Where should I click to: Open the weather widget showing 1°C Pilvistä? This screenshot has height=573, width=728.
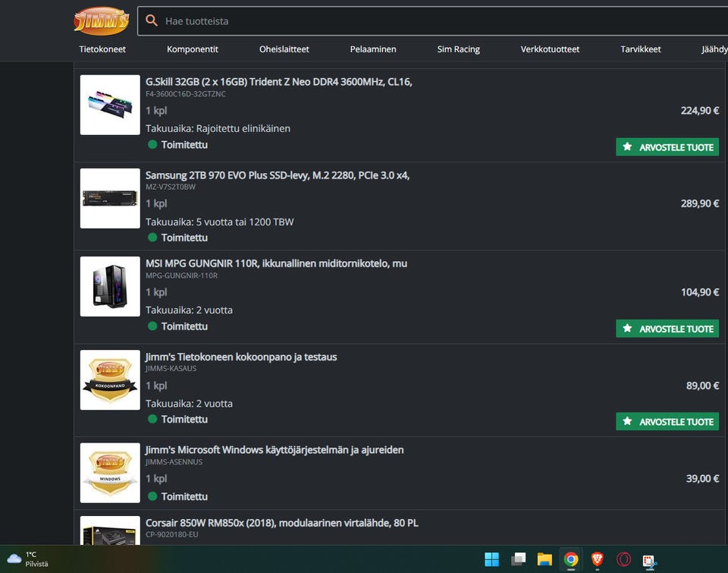(x=28, y=559)
